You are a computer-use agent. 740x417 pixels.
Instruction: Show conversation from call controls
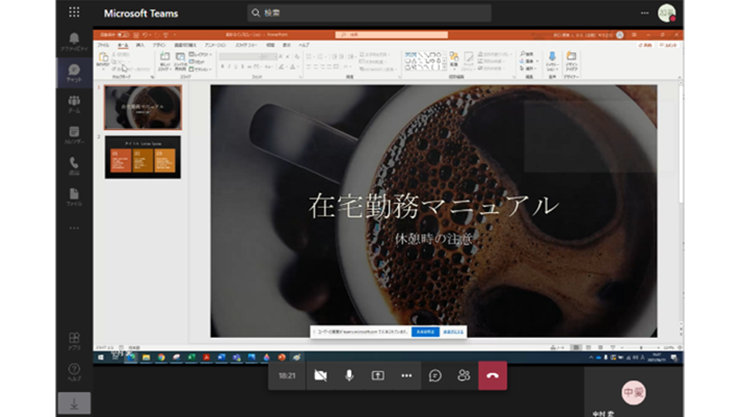[435, 375]
